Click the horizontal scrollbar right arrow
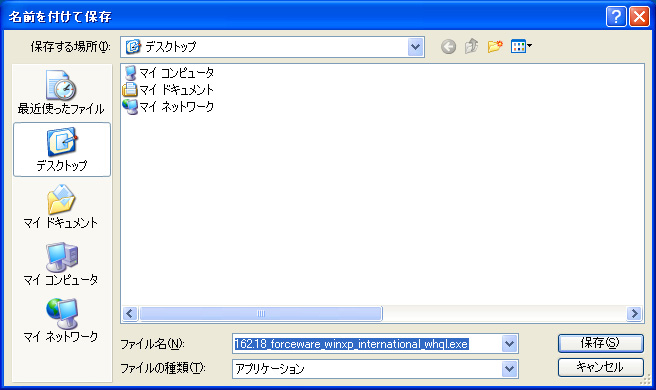The image size is (656, 390). 634,313
